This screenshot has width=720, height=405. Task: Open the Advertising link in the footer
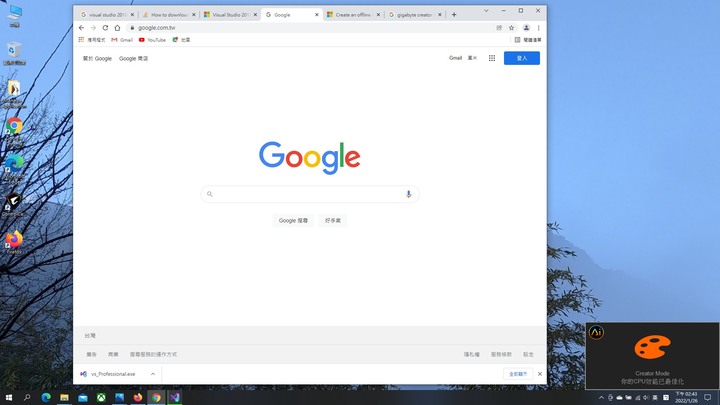pos(91,354)
